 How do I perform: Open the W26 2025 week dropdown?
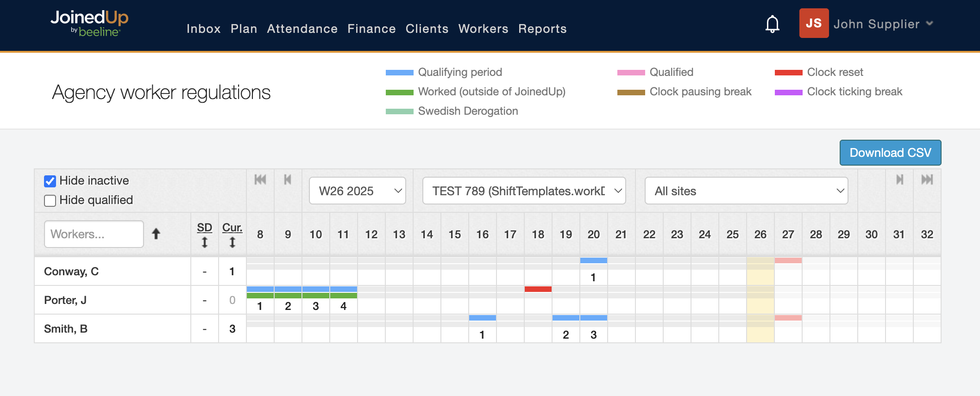point(358,191)
